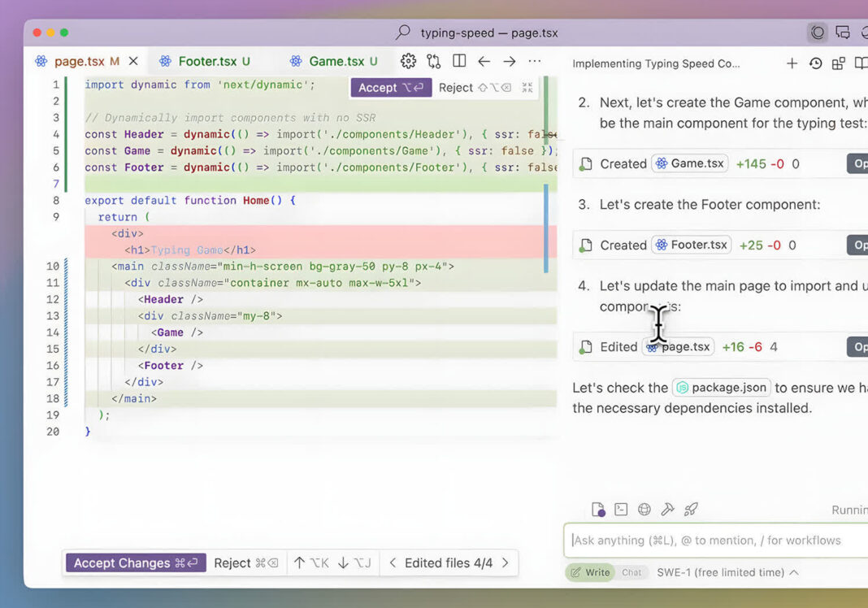The width and height of the screenshot is (868, 608).
Task: Click the source control compare changes icon
Action: tap(433, 61)
